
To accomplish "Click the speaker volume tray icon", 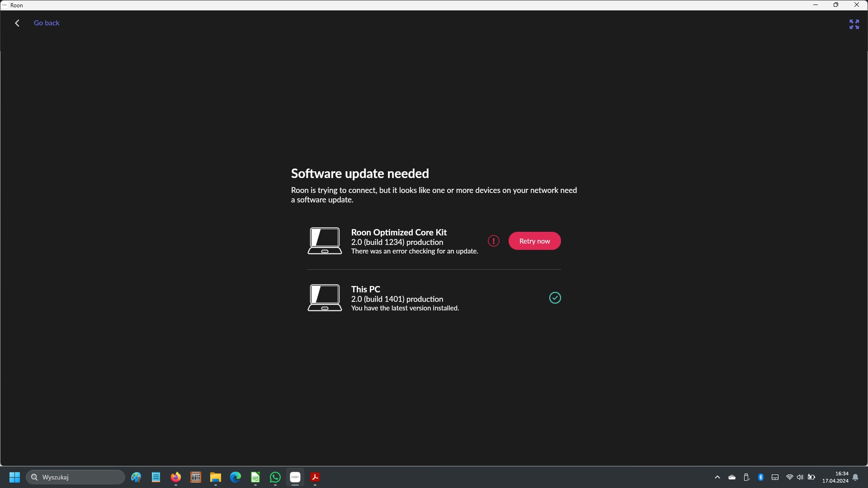I will coord(800,477).
